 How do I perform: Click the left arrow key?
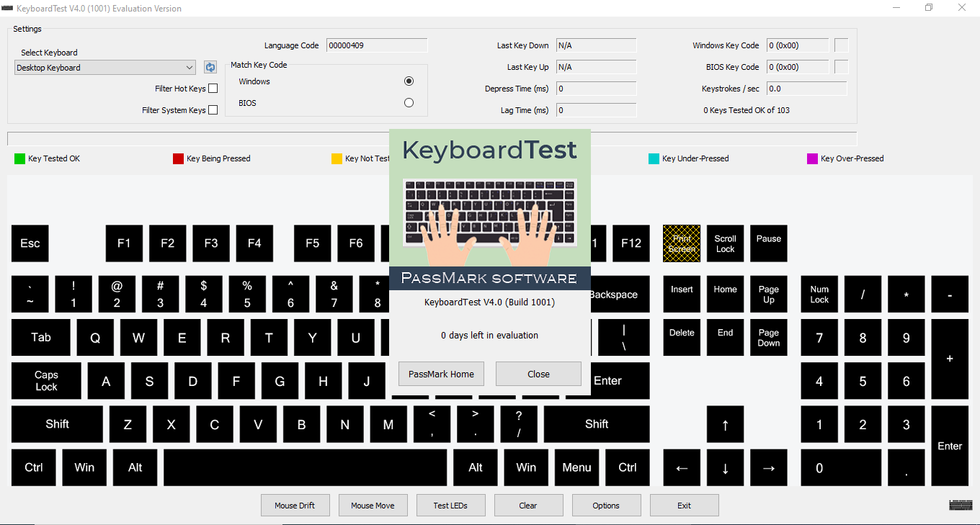682,467
